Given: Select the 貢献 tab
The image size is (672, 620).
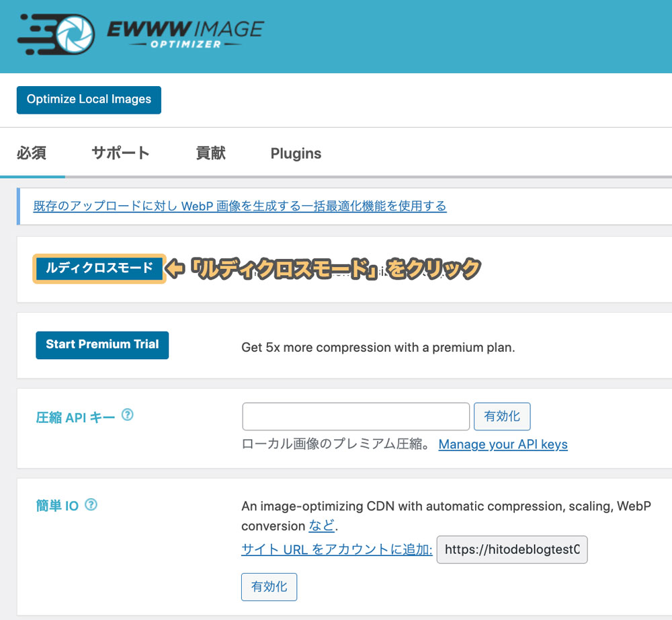Looking at the screenshot, I should point(210,153).
